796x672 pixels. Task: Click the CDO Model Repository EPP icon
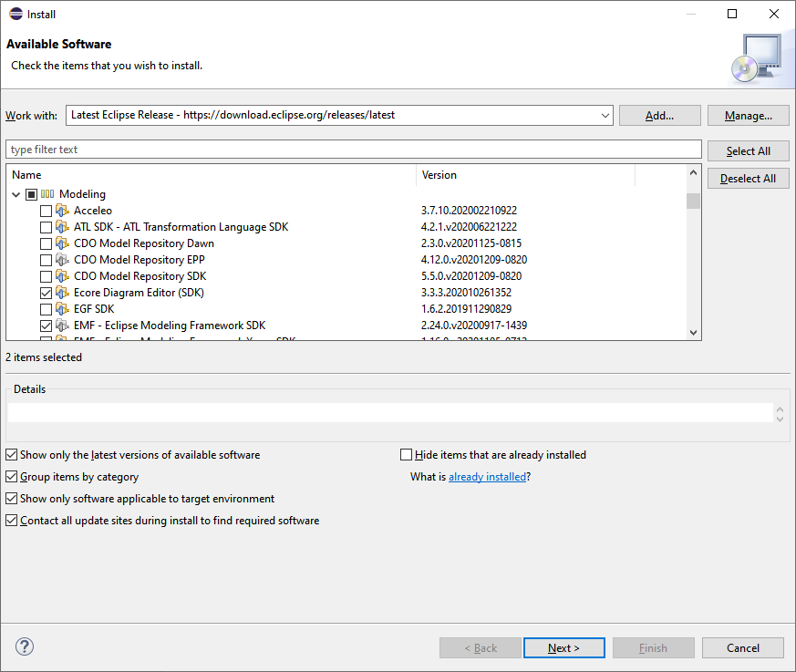(x=62, y=260)
